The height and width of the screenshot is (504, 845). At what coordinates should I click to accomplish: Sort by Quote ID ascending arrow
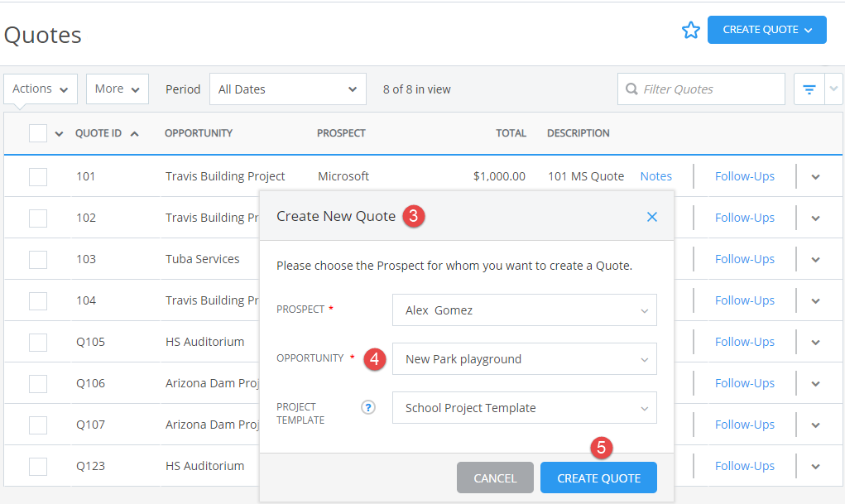point(135,134)
